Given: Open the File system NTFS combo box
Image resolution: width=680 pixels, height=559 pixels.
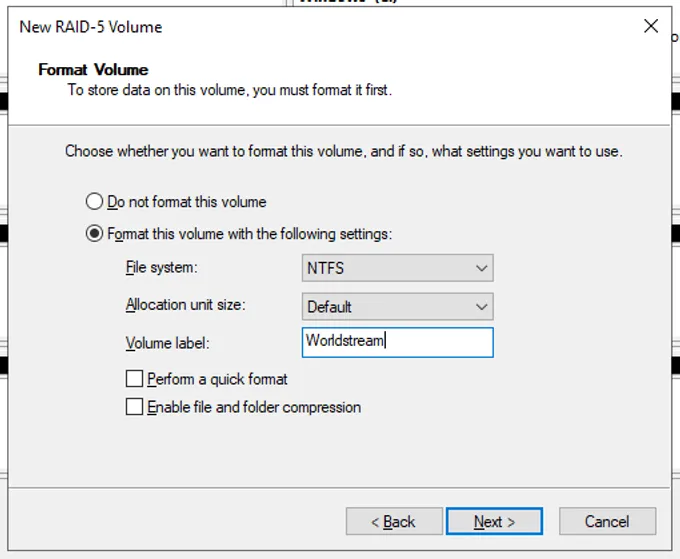Looking at the screenshot, I should (398, 268).
